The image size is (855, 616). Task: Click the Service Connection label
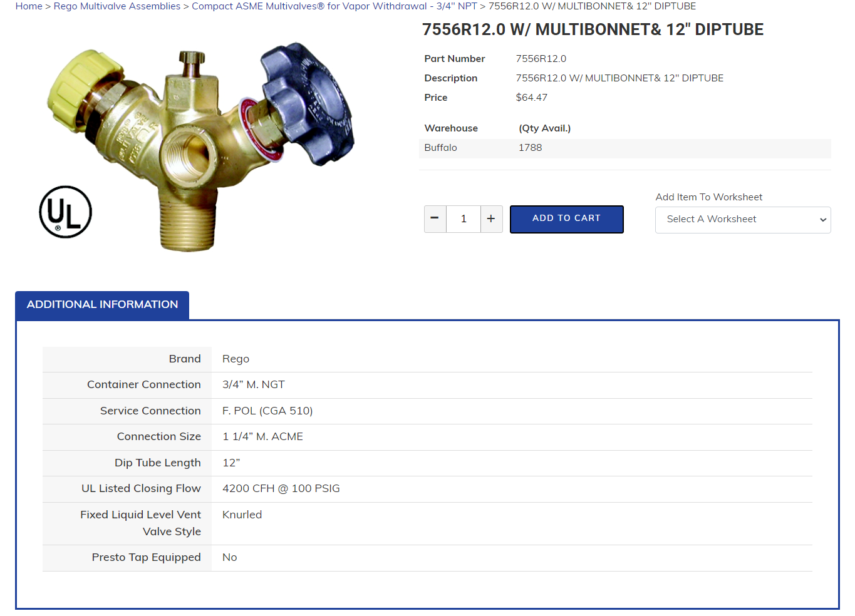(x=150, y=411)
